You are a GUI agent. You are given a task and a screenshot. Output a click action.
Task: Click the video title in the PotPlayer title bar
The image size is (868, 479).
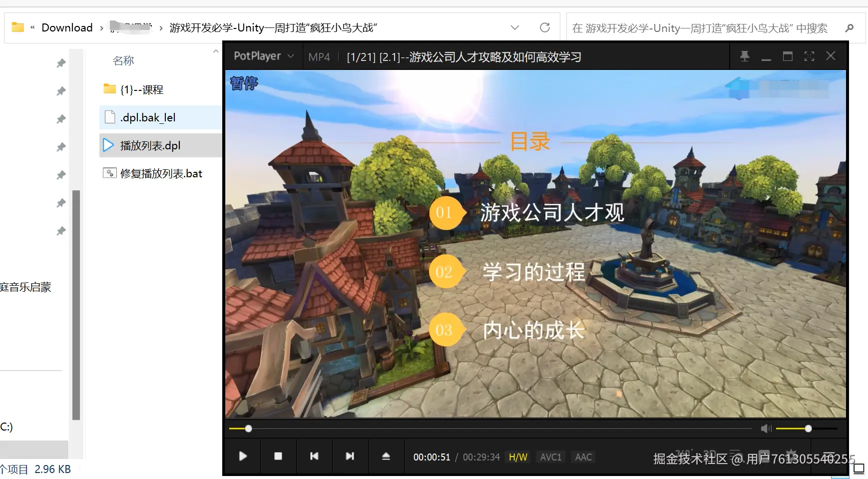pos(464,57)
